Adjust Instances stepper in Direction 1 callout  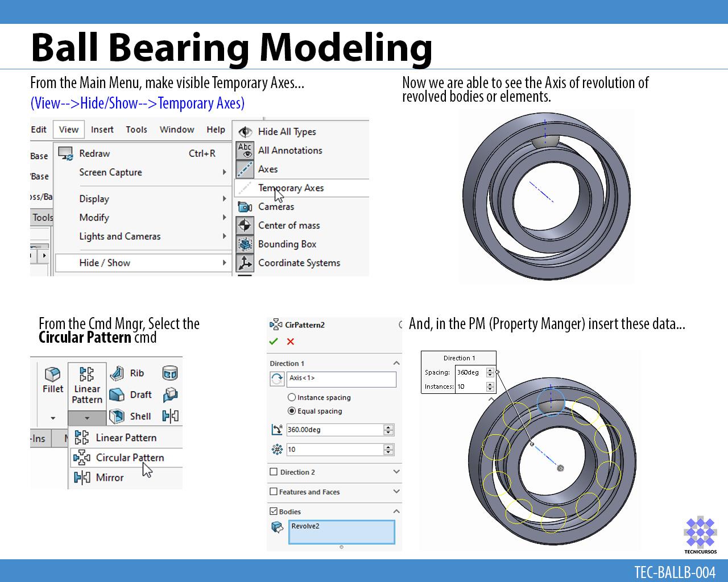(x=490, y=386)
